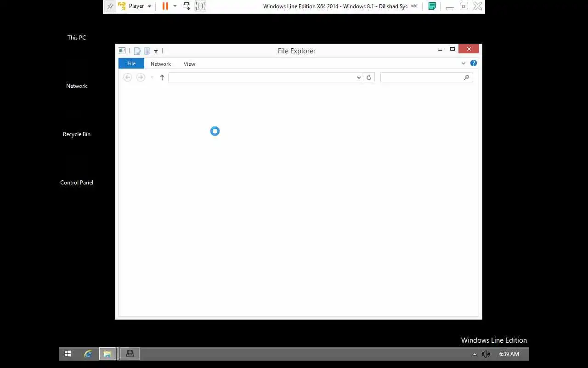Select the Recycle Bin desktop shortcut

77,134
